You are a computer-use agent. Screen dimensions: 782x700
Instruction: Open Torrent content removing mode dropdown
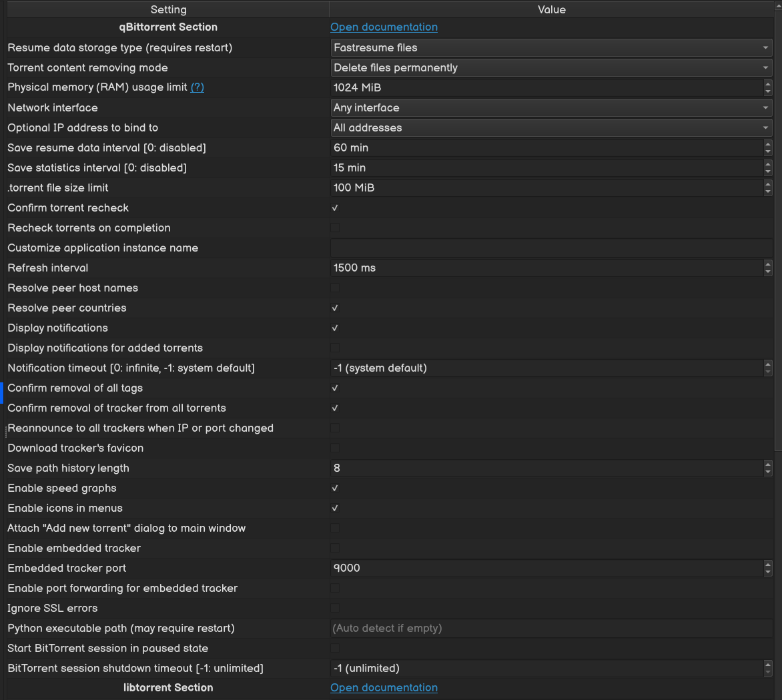(551, 67)
